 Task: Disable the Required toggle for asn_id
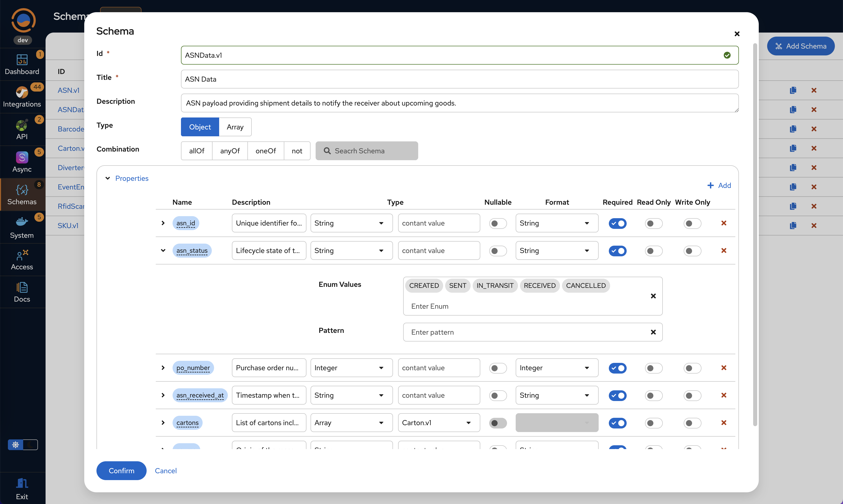[617, 224]
